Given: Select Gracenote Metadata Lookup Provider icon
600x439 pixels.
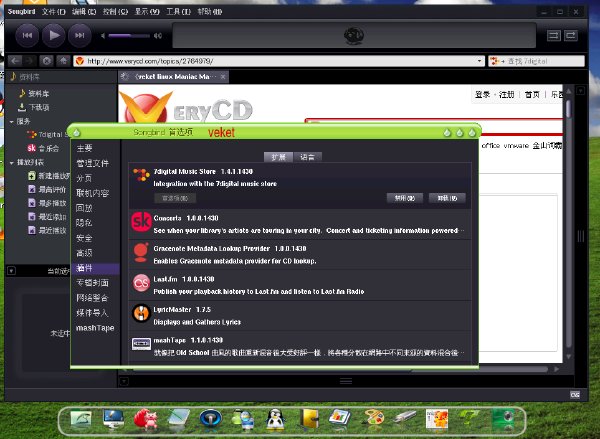Looking at the screenshot, I should pos(141,252).
